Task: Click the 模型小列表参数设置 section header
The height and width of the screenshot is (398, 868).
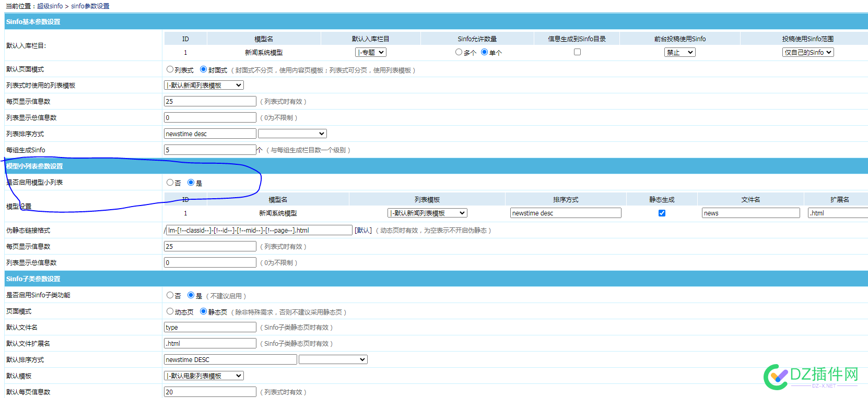Action: [x=436, y=166]
